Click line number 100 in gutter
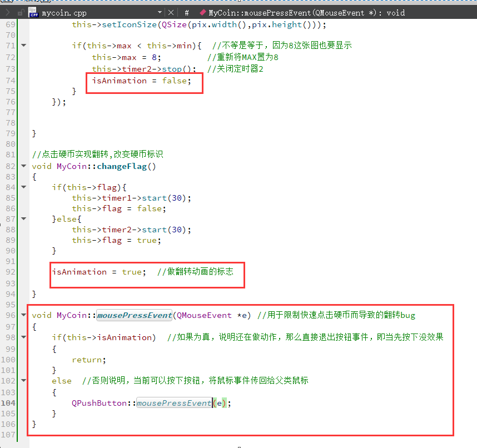The height and width of the screenshot is (448, 477). (8, 360)
